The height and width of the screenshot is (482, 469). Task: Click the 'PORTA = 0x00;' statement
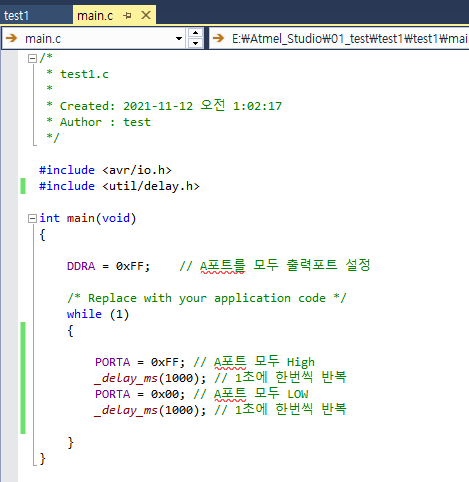point(140,394)
